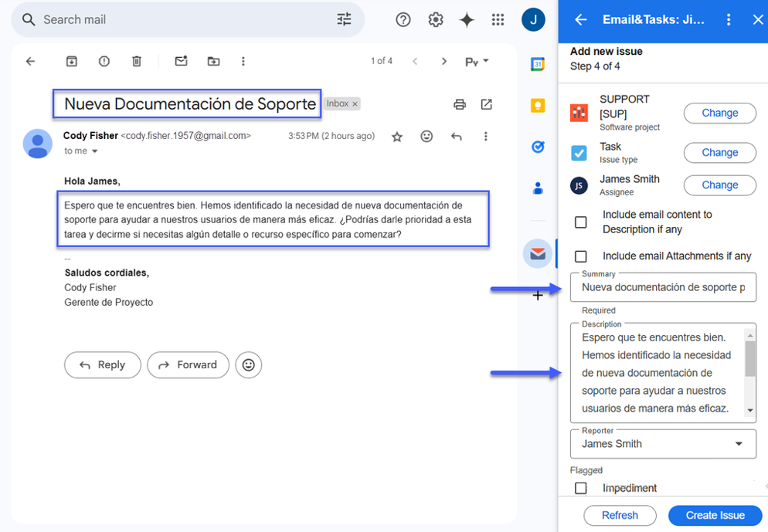
Task: Print the email conversation
Action: pos(460,104)
